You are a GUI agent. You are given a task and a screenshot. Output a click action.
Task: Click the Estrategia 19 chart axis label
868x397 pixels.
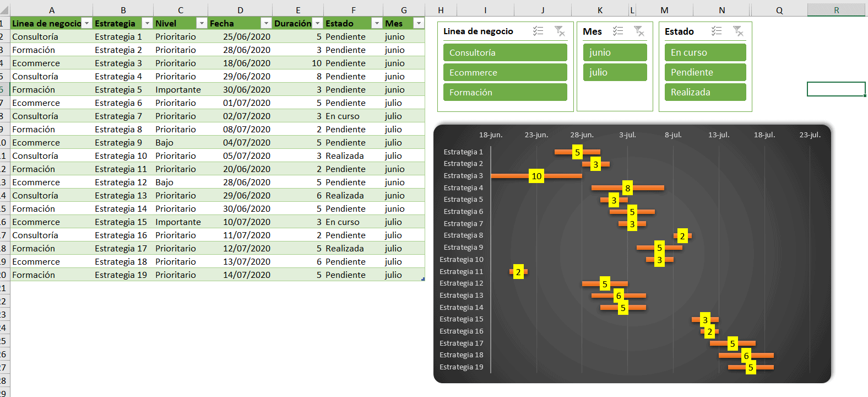pyautogui.click(x=462, y=367)
